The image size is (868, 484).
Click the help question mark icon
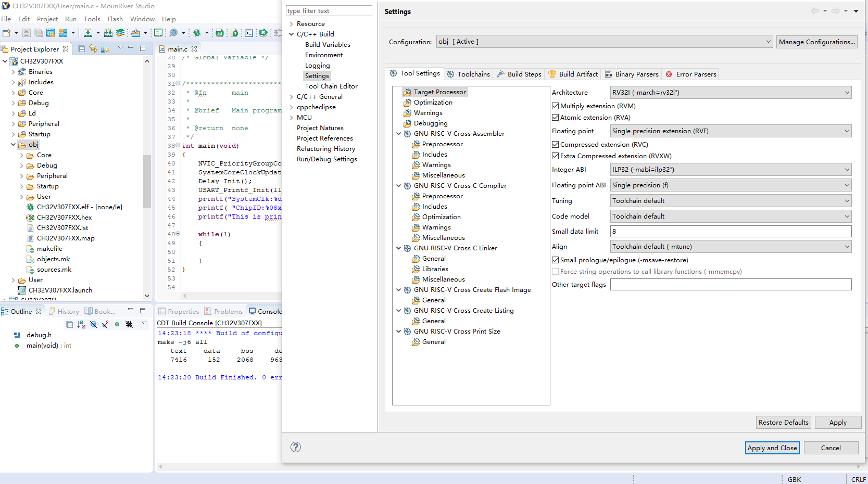[296, 447]
